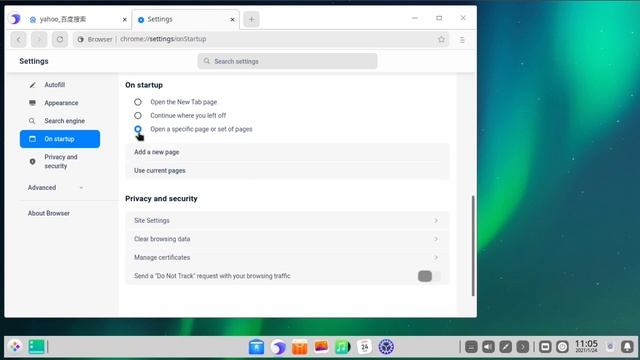Click the magnifier icon in Search settings
The image size is (640, 360).
(x=207, y=61)
